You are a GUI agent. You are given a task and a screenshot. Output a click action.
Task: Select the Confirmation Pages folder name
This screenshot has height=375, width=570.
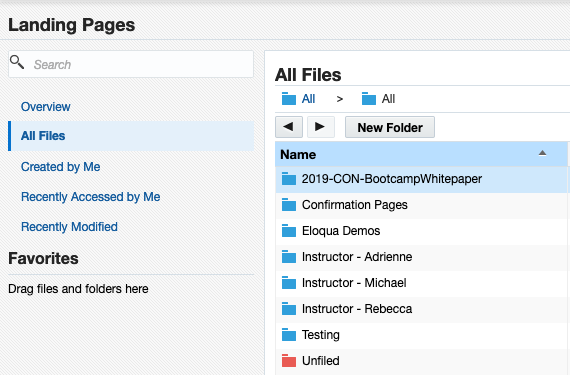point(355,205)
